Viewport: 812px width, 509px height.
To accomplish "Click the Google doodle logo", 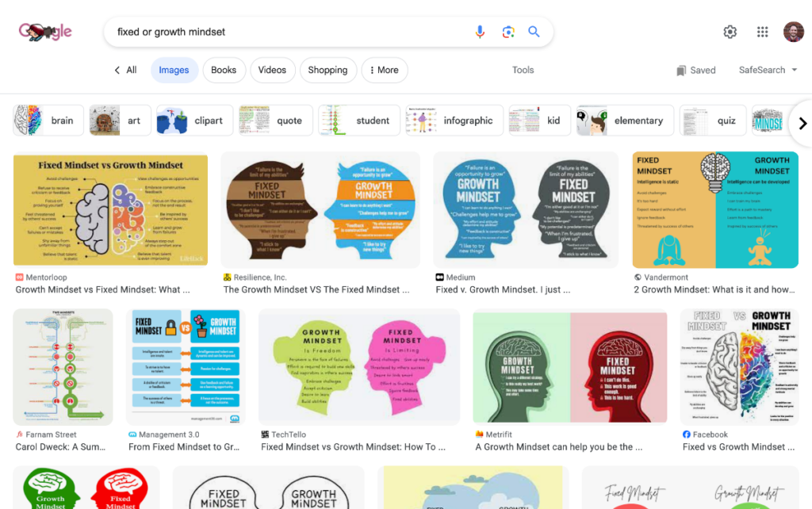I will coord(45,32).
